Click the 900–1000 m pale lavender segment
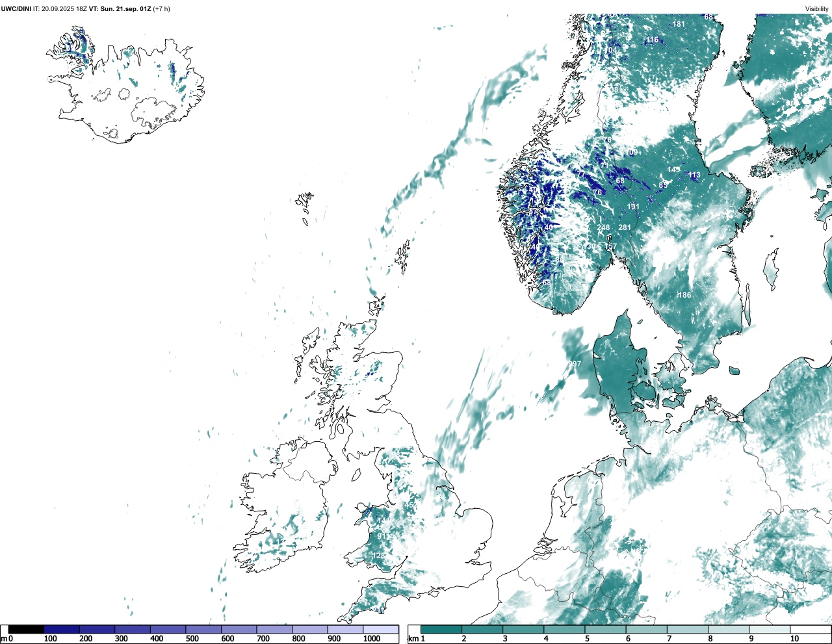Image resolution: width=832 pixels, height=644 pixels. (x=345, y=630)
